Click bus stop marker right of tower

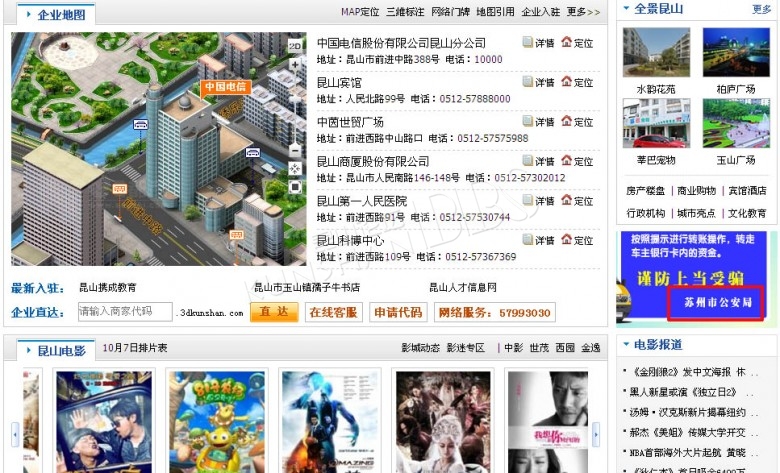253,153
